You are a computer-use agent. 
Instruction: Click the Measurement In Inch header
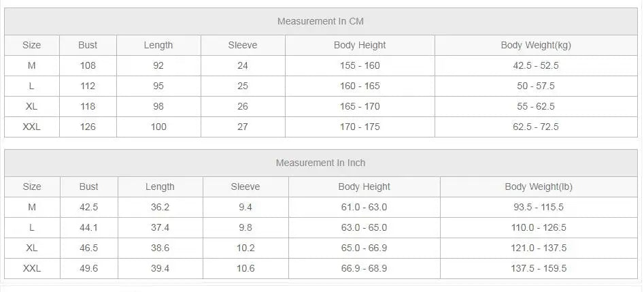(x=321, y=163)
